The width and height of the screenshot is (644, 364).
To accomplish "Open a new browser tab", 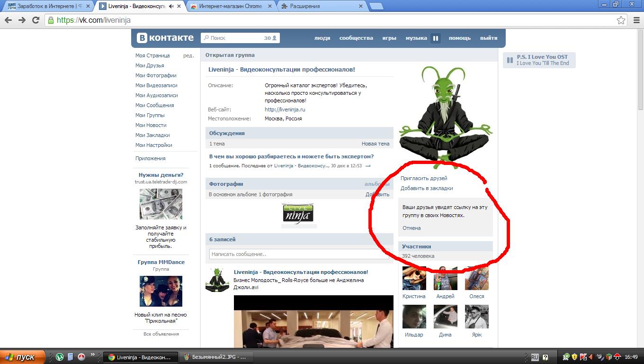I will click(376, 6).
